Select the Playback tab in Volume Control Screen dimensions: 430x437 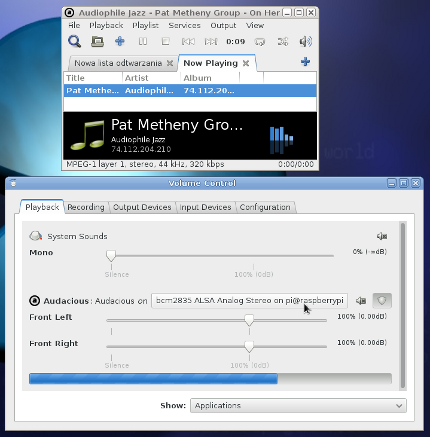tap(42, 207)
